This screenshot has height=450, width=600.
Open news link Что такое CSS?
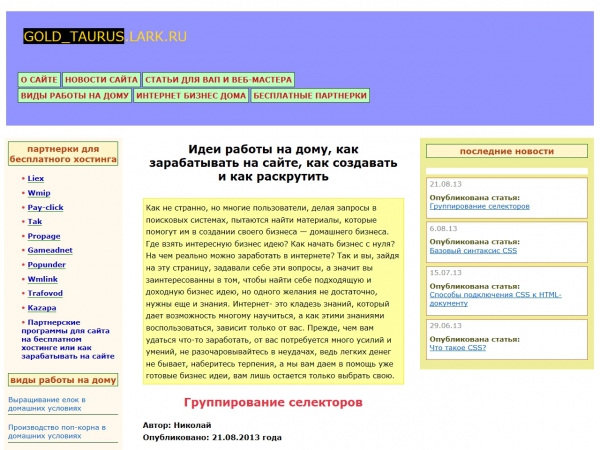tap(458, 348)
